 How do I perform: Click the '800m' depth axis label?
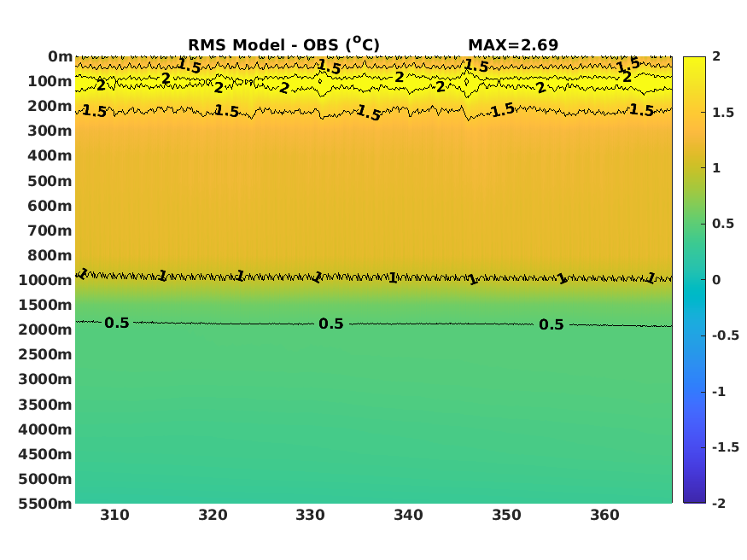click(x=50, y=254)
